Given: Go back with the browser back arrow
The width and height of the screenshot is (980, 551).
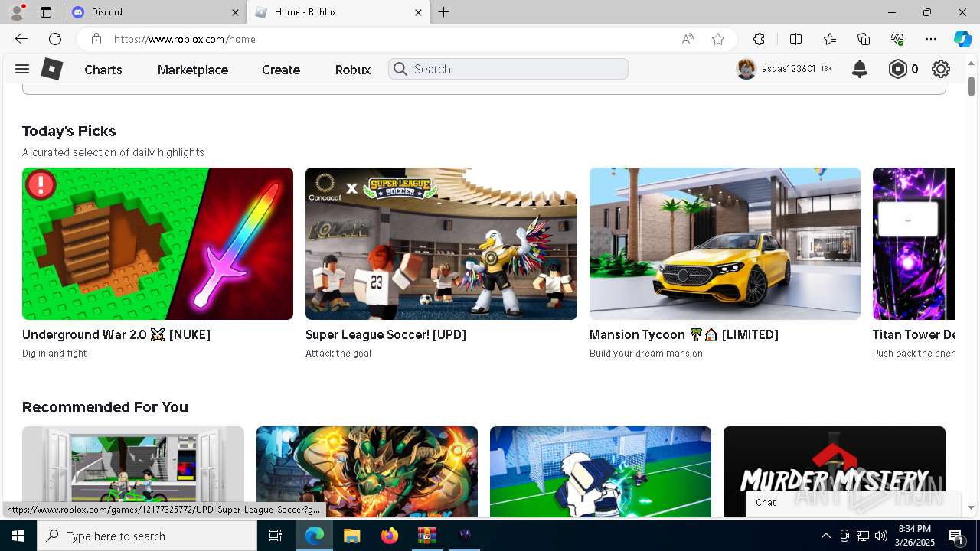Looking at the screenshot, I should (x=21, y=39).
